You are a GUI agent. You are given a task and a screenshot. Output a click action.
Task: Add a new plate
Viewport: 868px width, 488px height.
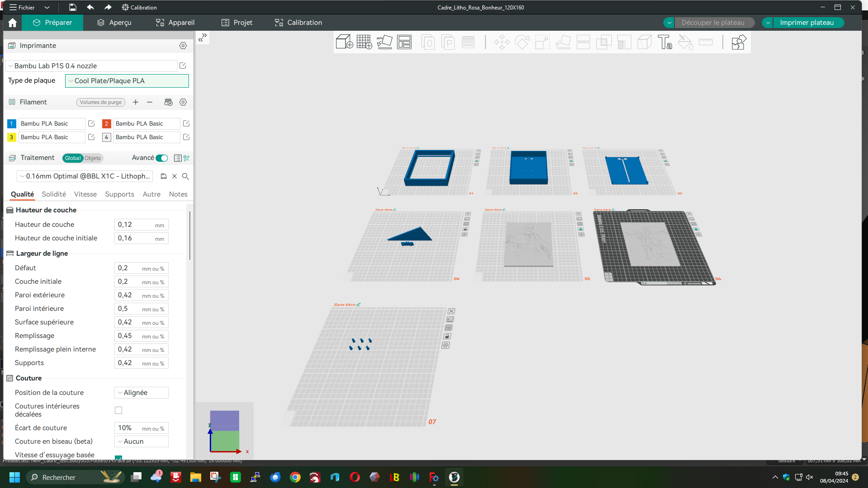[x=364, y=42]
